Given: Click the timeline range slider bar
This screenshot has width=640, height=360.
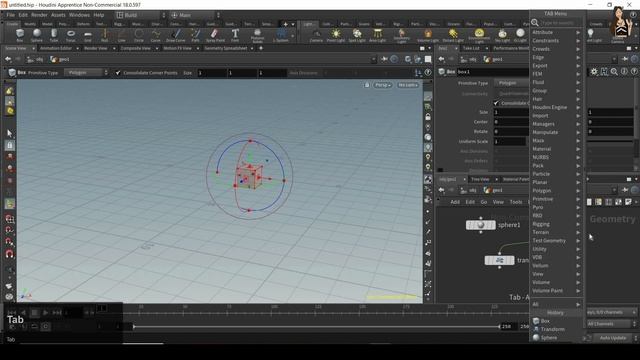Looking at the screenshot, I should pos(316,327).
